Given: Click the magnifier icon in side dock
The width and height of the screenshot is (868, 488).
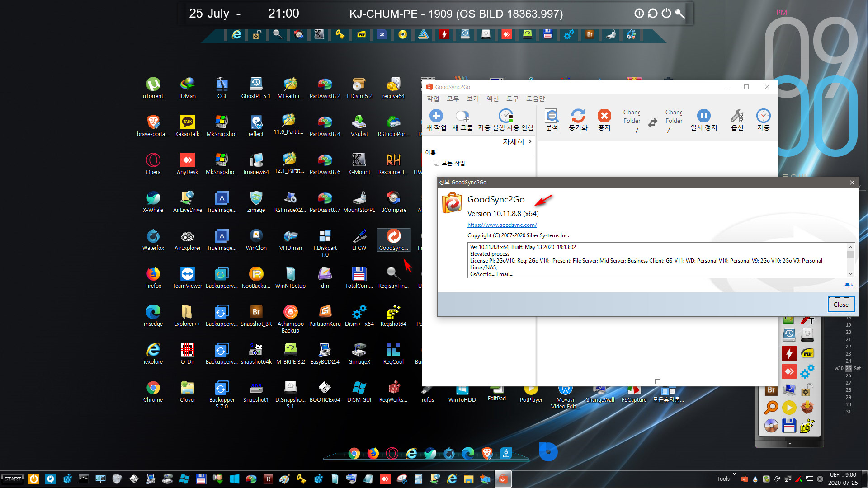Looking at the screenshot, I should [771, 408].
